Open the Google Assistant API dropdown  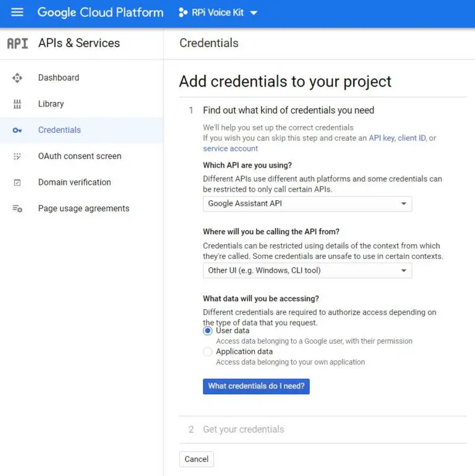[307, 204]
